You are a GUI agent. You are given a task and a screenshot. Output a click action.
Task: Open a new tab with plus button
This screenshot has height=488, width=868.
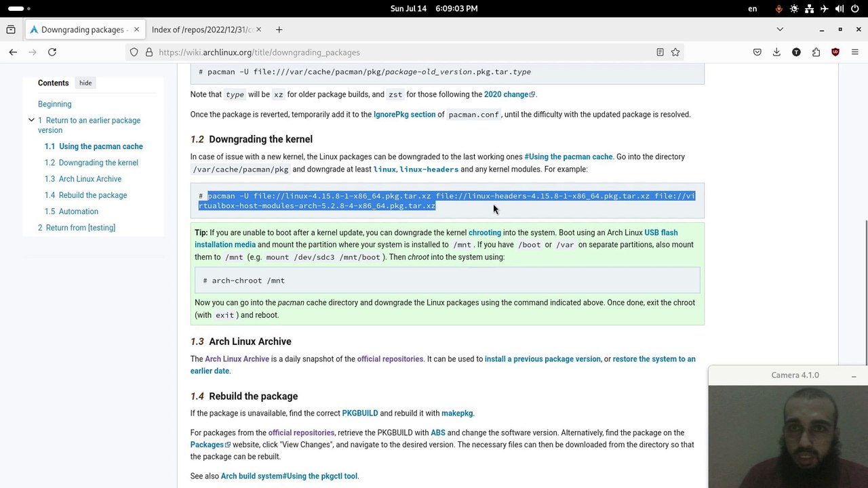click(279, 30)
